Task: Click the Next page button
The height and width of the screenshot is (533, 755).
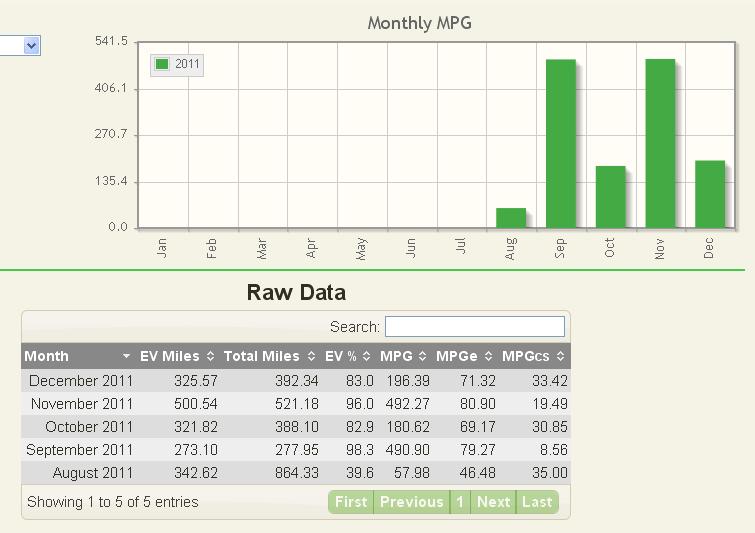Action: 493,502
